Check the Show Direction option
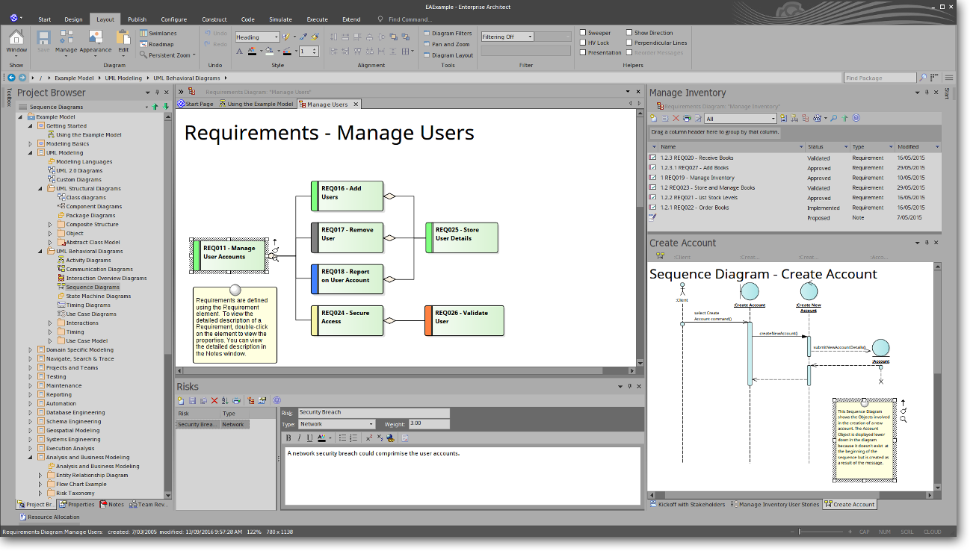Screen dimensions: 979x560 pos(630,33)
